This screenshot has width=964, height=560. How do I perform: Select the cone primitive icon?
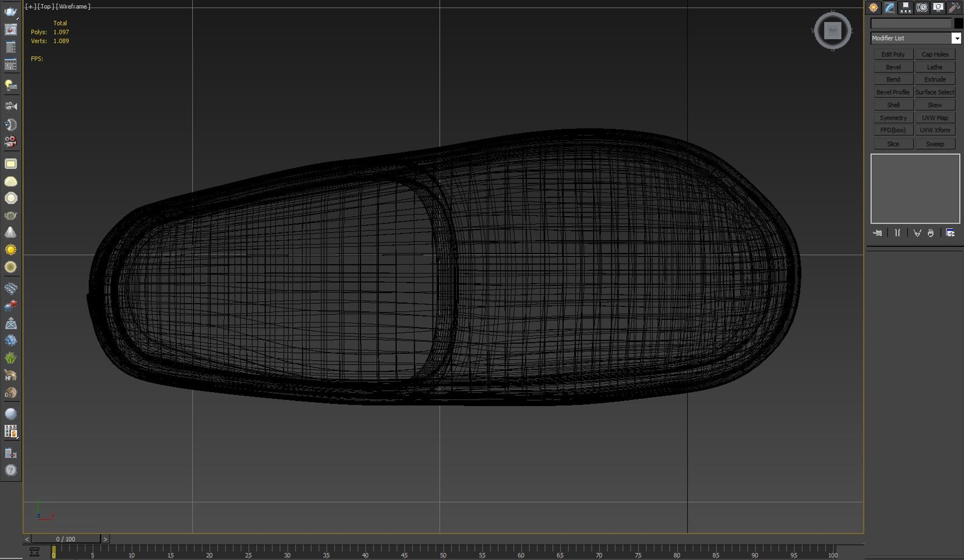tap(10, 232)
